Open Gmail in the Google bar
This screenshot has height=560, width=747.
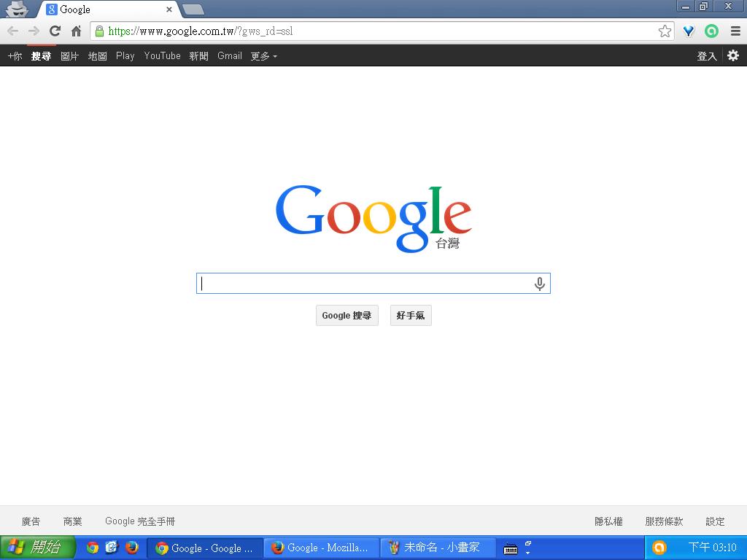(230, 56)
